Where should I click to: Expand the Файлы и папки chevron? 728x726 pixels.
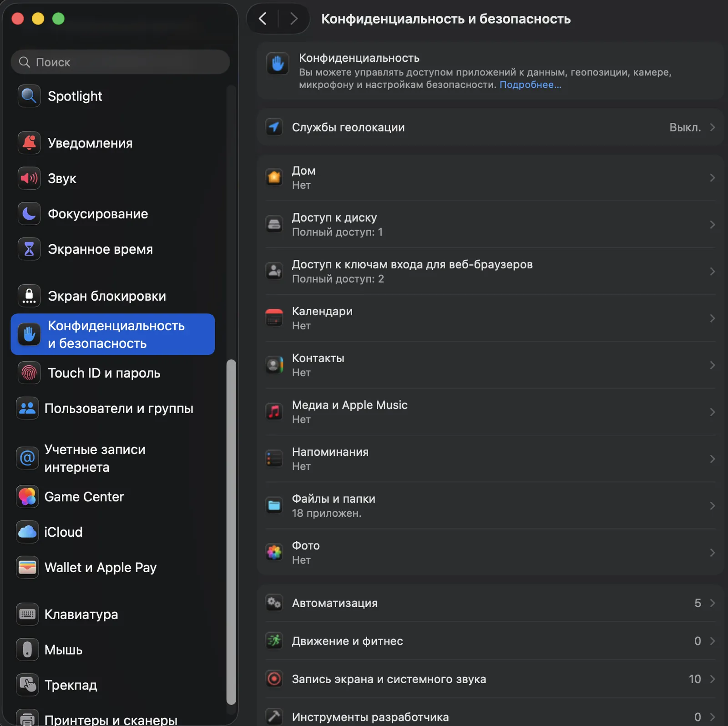click(x=713, y=506)
